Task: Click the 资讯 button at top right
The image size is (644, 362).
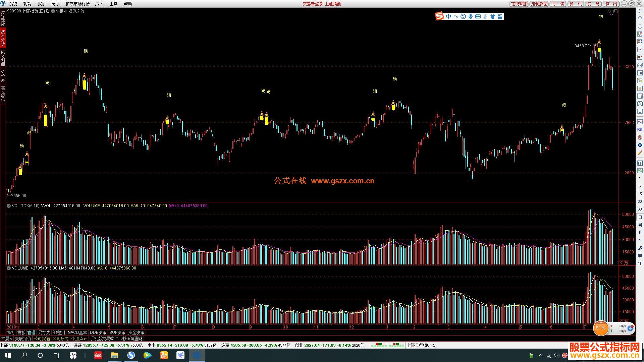Action: (x=576, y=4)
